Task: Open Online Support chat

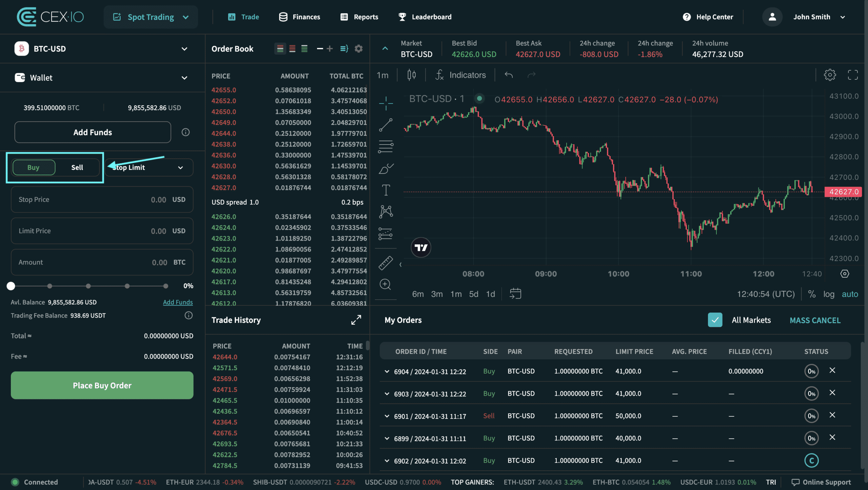Action: tap(821, 482)
